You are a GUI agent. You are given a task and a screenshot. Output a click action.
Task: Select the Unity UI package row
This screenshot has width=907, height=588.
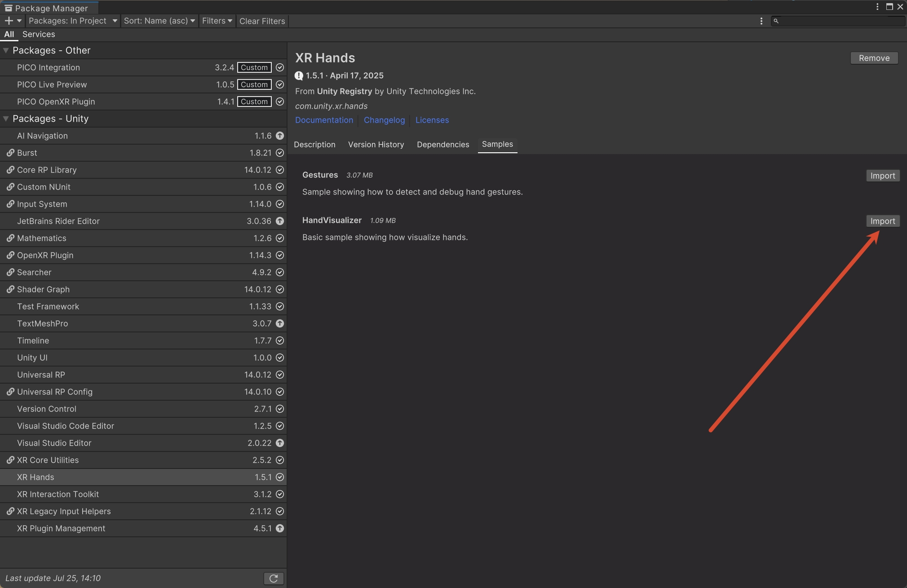pyautogui.click(x=143, y=358)
